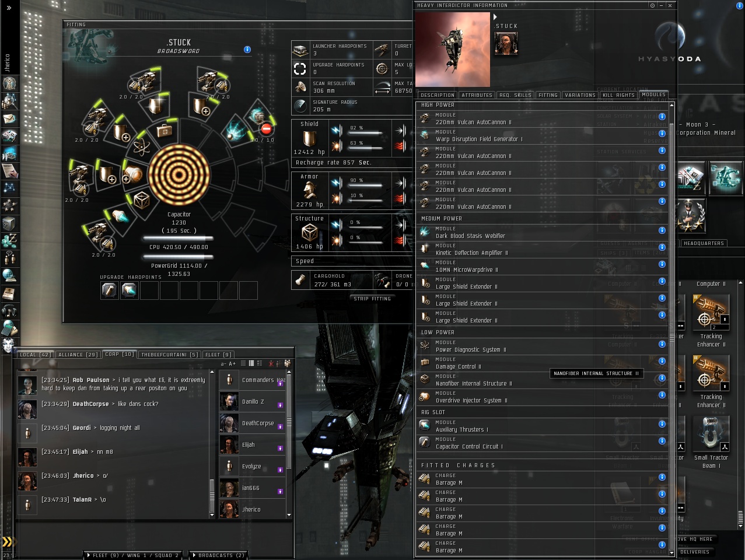Screen dimensions: 745x560
Task: Click info icon for 10MN MicroWarpdrive II
Action: pos(662,264)
